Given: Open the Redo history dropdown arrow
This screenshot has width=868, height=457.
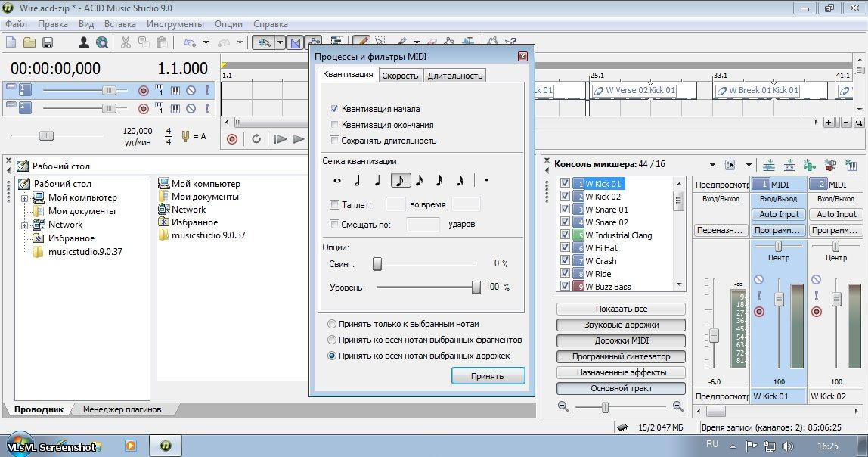Looking at the screenshot, I should pos(240,42).
